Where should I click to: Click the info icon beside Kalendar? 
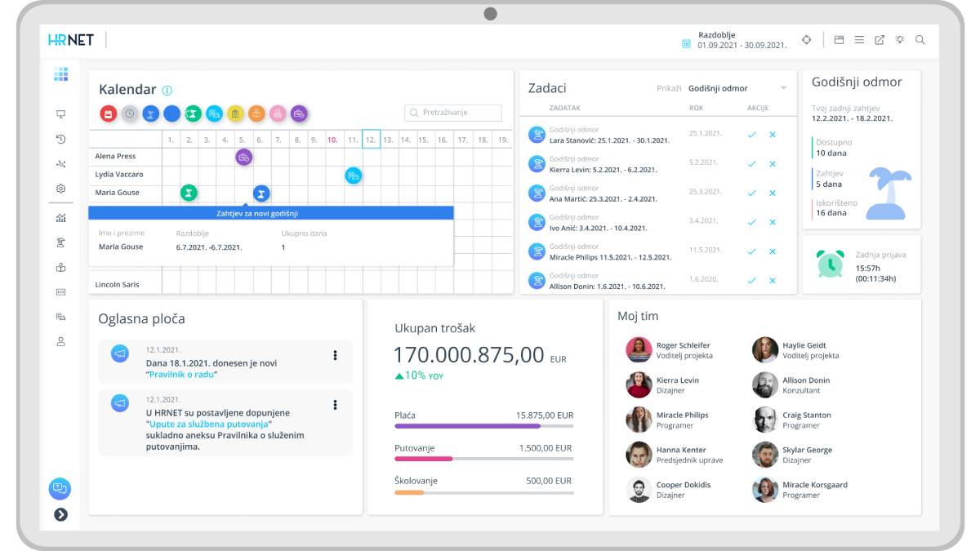click(x=167, y=91)
